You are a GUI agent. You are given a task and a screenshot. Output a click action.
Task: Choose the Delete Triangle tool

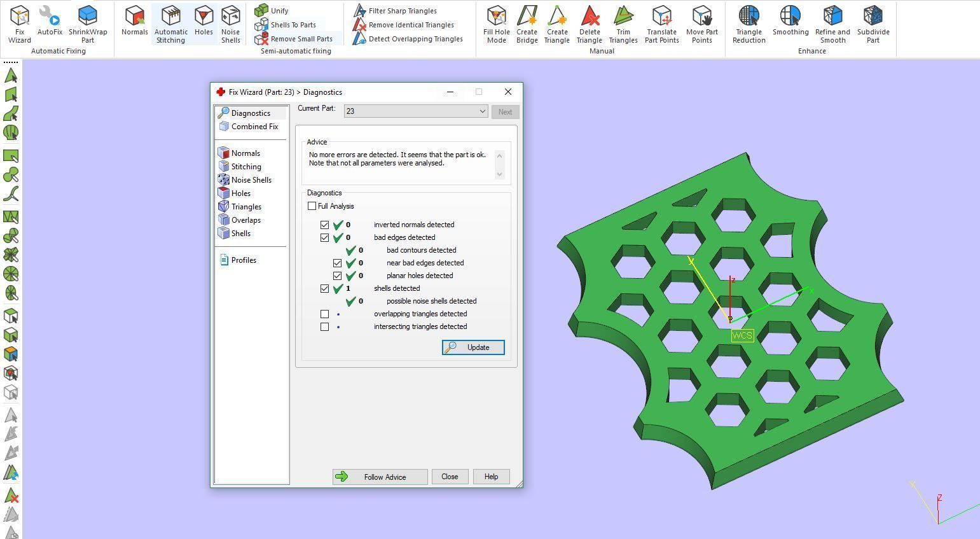(x=590, y=24)
